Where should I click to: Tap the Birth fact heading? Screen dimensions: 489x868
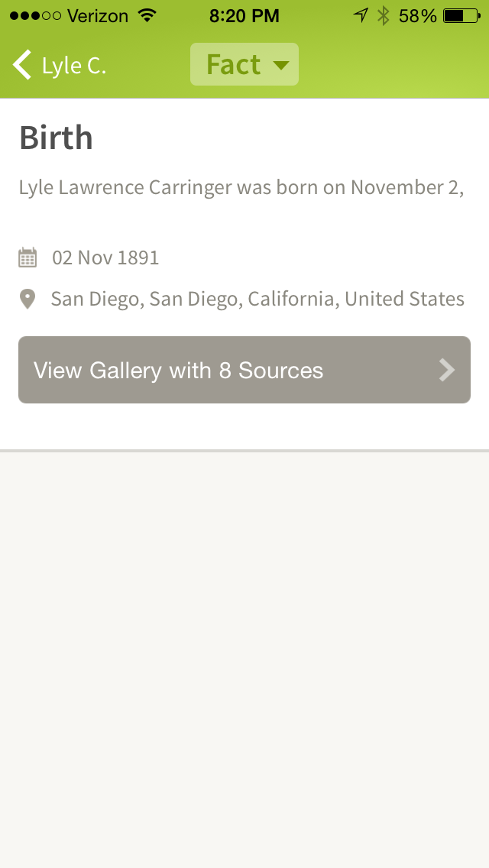(55, 138)
